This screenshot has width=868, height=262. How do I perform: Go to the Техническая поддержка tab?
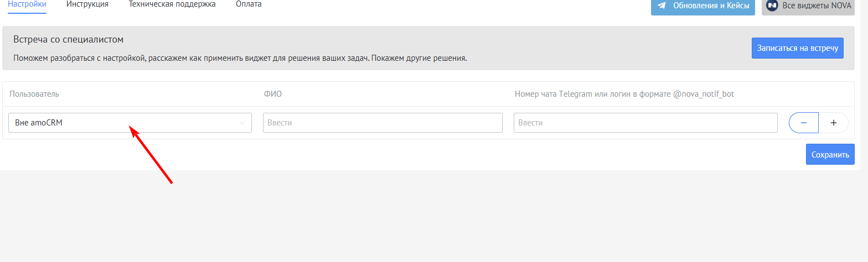pyautogui.click(x=172, y=4)
